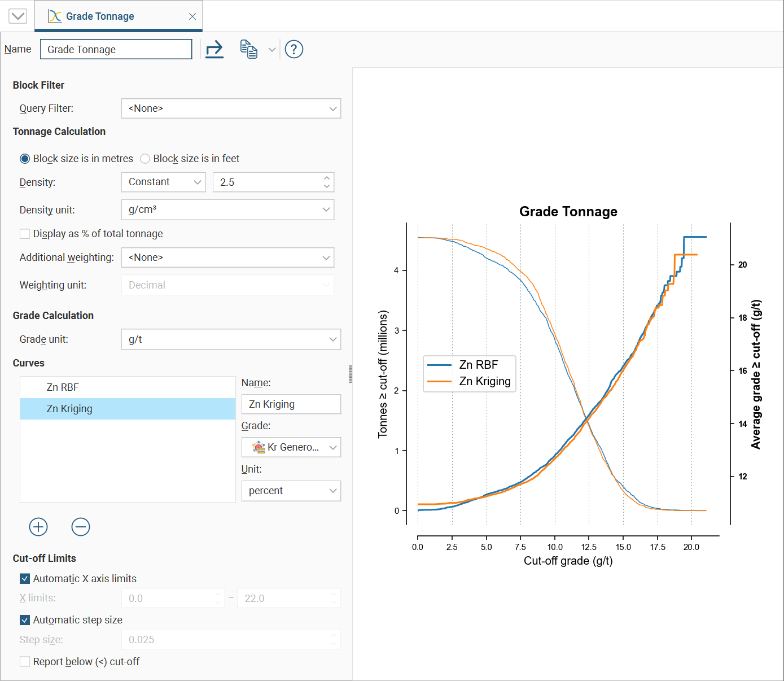Select Zn Kriging in the curves list

(x=69, y=409)
